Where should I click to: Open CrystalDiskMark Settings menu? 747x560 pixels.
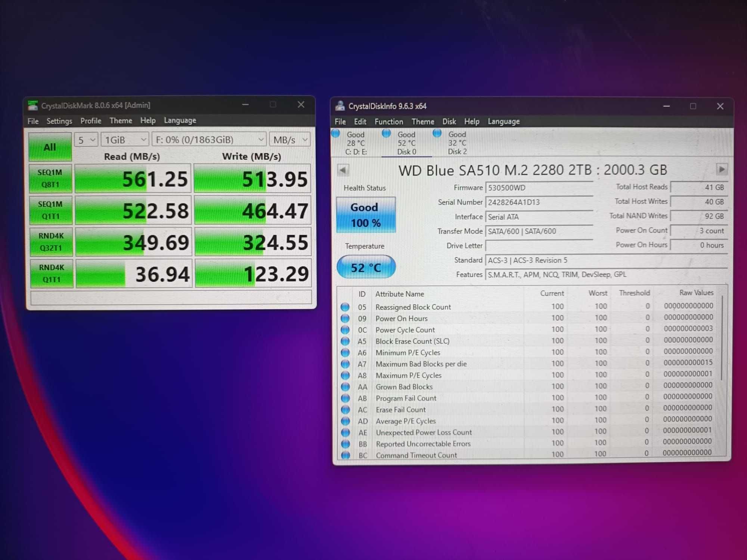coord(59,121)
